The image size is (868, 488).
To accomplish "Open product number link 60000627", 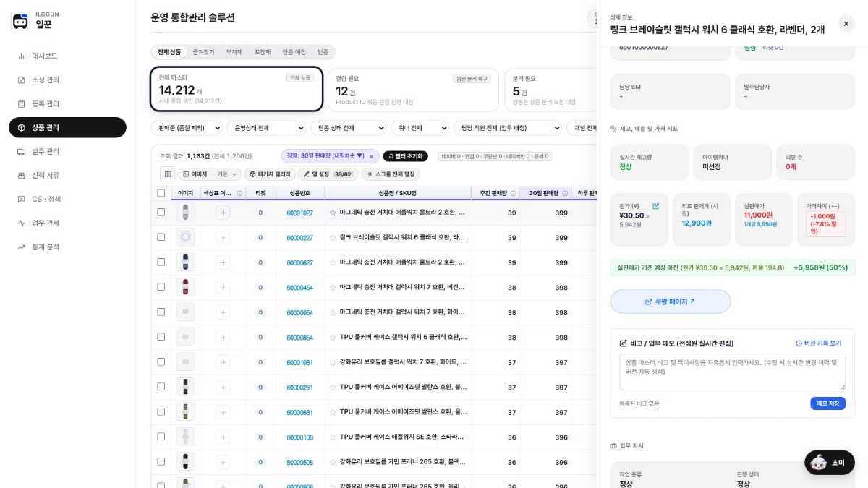I will (299, 262).
